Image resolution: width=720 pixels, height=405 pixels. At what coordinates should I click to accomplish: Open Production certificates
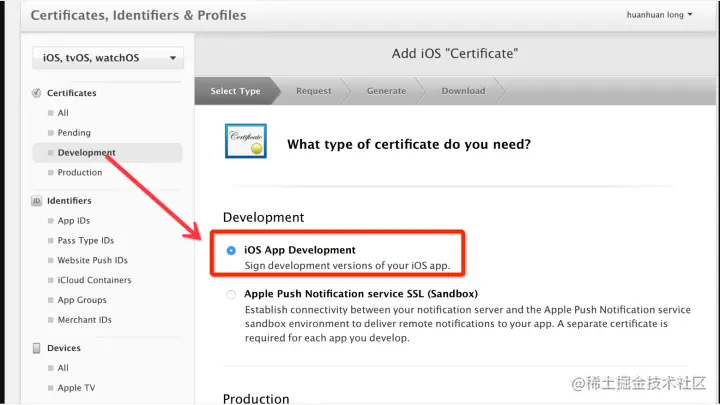coord(80,172)
